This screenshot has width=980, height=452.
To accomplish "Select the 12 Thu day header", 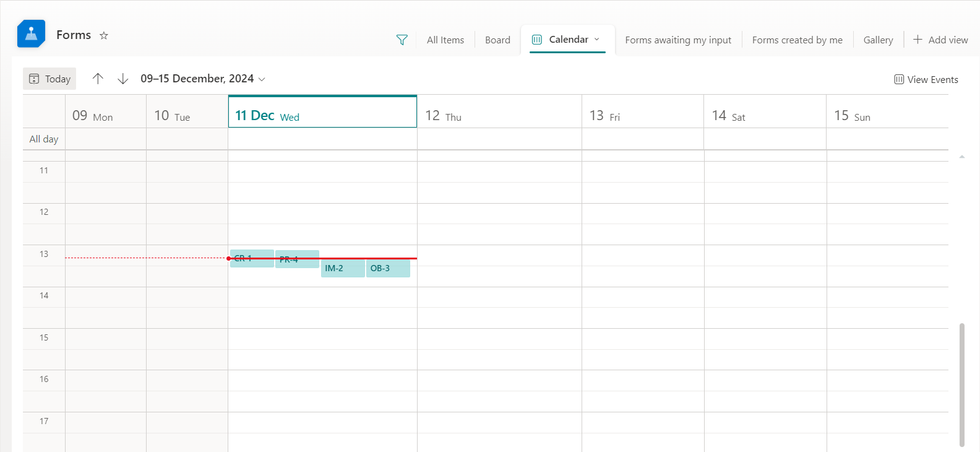I will pyautogui.click(x=499, y=111).
